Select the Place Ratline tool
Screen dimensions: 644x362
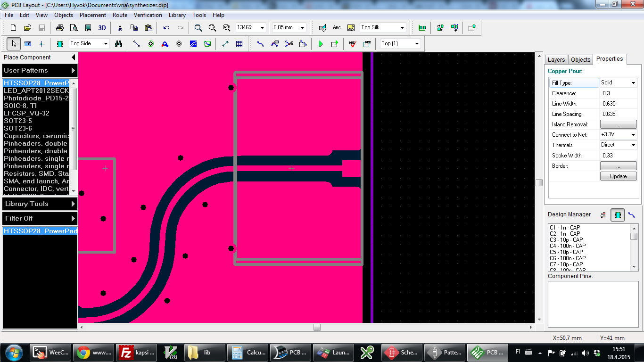[x=136, y=44]
